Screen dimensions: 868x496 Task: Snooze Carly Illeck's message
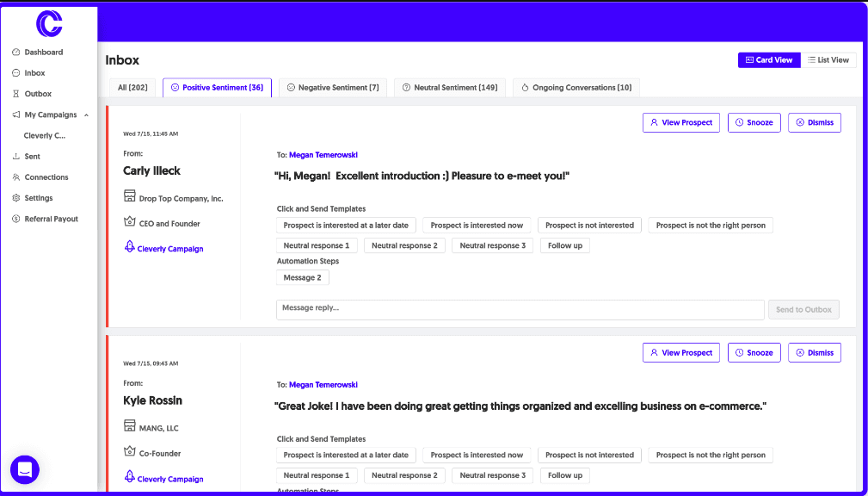pyautogui.click(x=754, y=122)
